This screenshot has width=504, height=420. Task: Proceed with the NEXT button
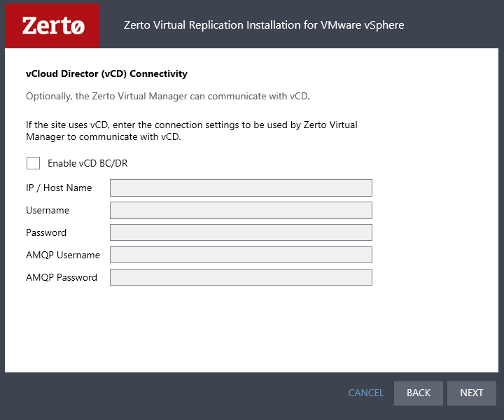[x=472, y=393]
